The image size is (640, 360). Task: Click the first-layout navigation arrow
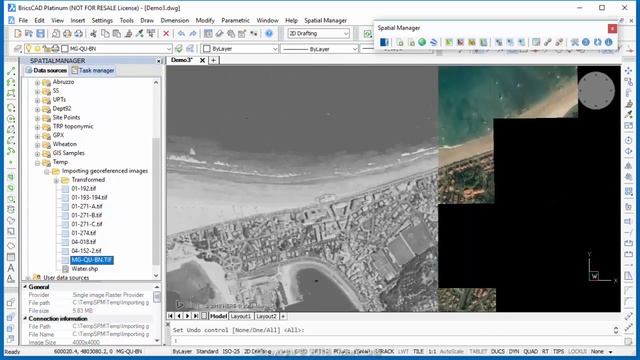pyautogui.click(x=171, y=316)
